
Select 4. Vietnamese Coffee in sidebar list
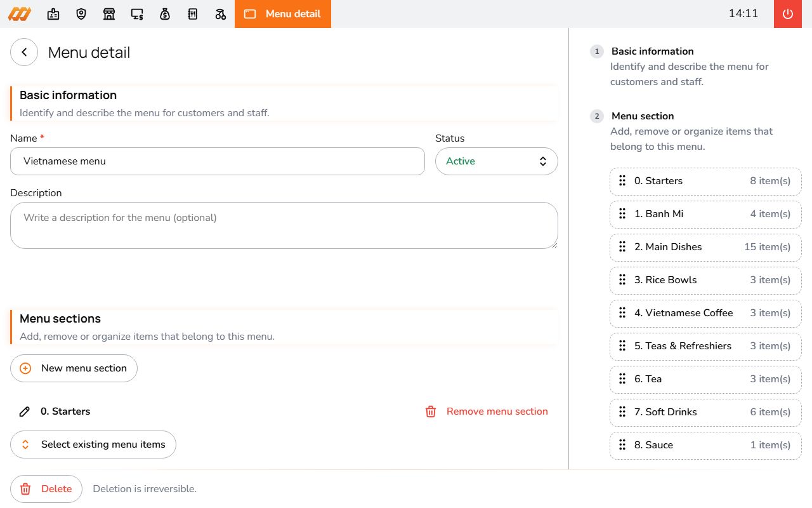[x=705, y=313]
